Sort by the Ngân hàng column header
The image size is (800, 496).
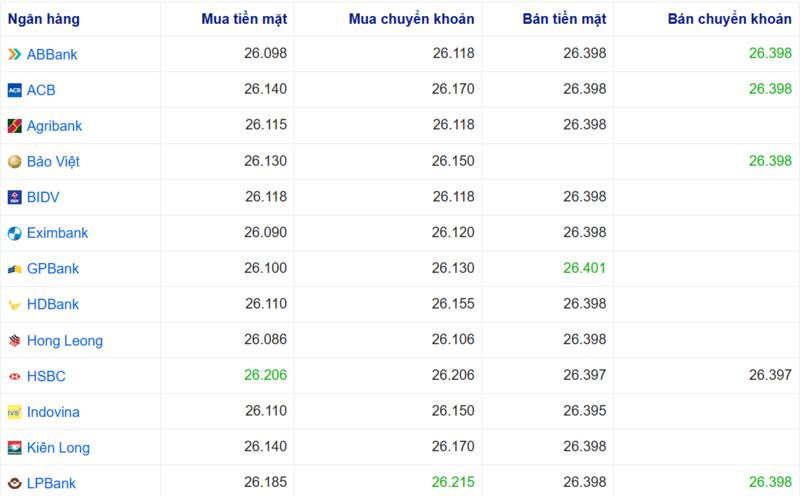coord(44,19)
